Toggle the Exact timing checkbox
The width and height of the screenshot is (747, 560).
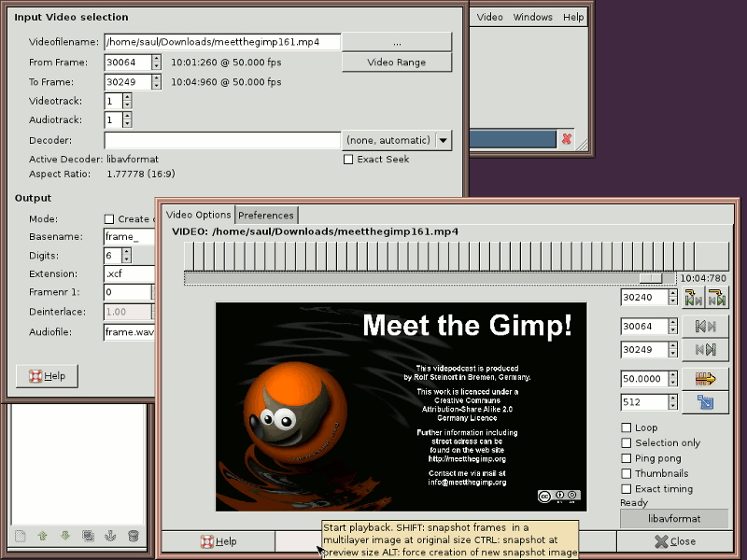627,488
